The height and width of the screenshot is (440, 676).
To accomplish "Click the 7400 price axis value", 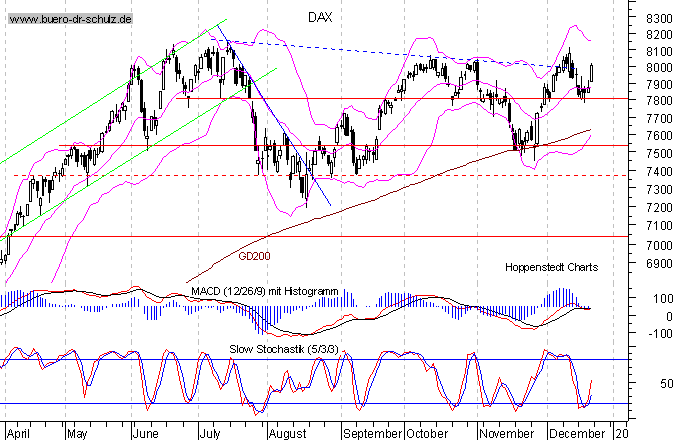I will coord(660,172).
